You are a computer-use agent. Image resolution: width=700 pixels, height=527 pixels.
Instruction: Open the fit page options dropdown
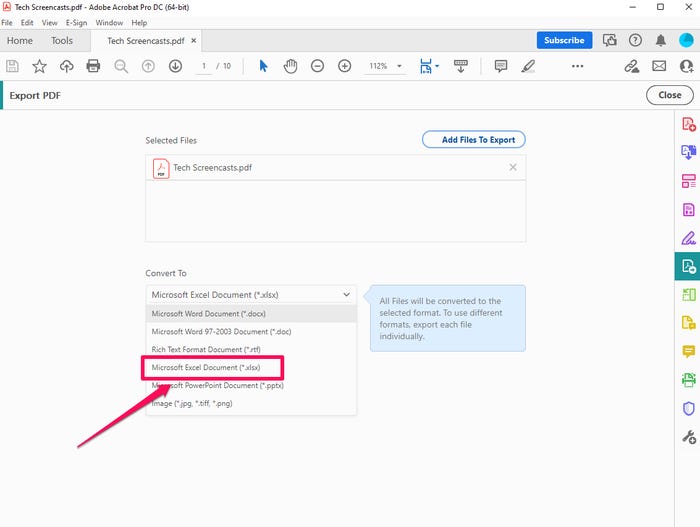pyautogui.click(x=437, y=66)
